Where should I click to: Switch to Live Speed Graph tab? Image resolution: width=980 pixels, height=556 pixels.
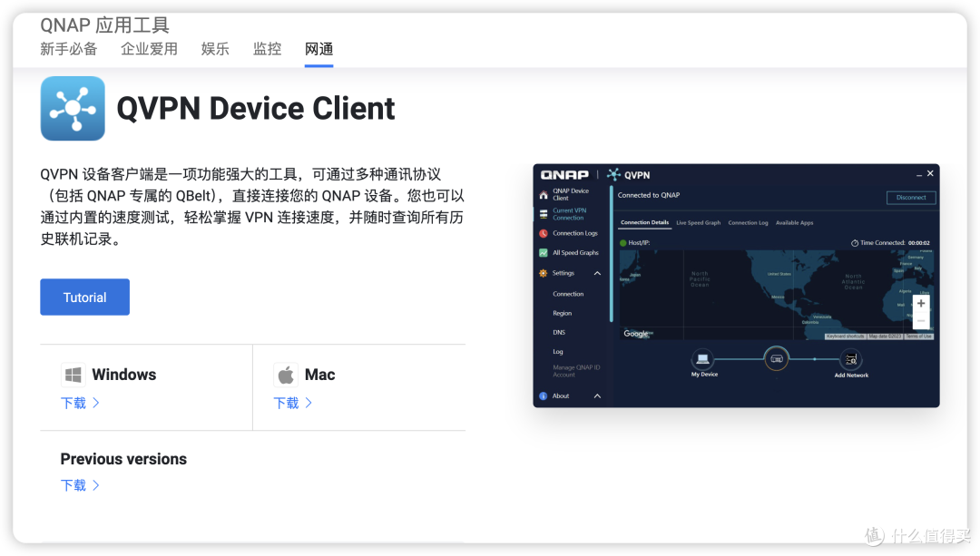[x=698, y=222]
